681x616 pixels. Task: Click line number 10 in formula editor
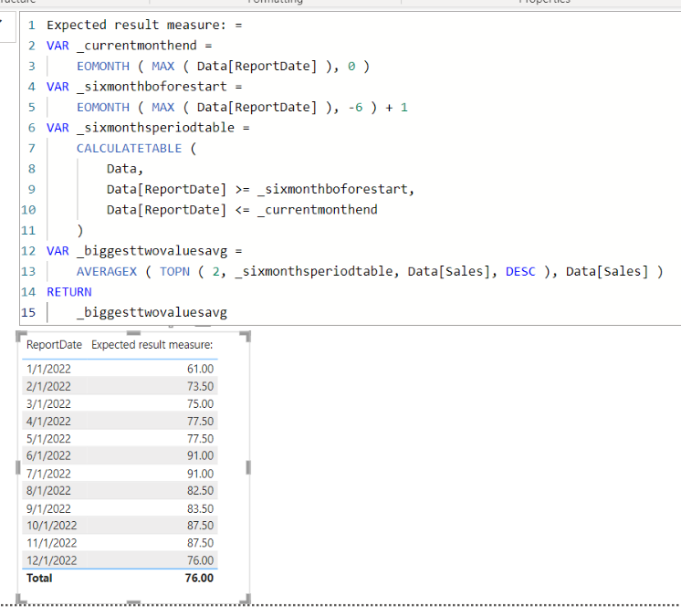click(28, 210)
